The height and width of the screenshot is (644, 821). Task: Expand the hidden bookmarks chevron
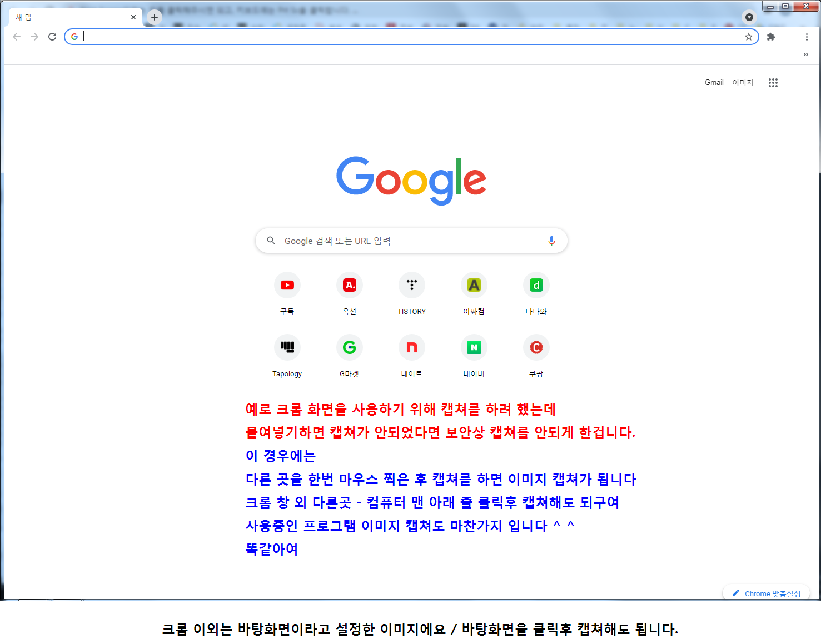[x=806, y=54]
